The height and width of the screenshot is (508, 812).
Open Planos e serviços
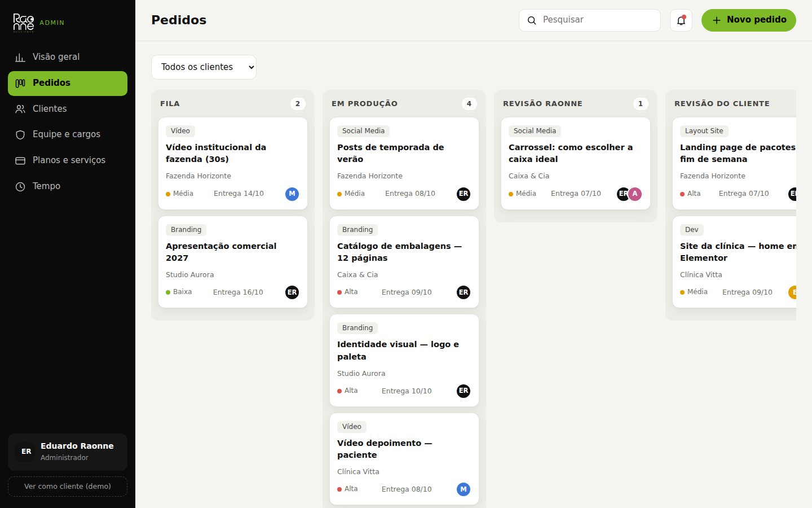(x=68, y=160)
